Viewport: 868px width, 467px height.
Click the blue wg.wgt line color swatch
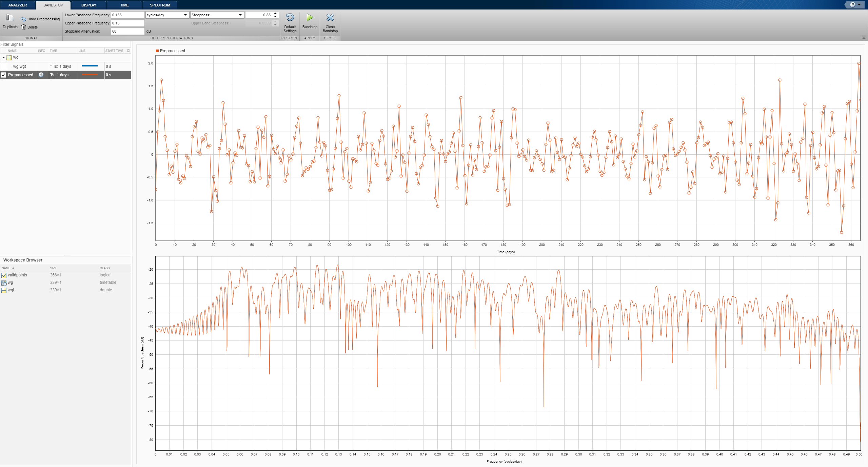click(x=90, y=66)
